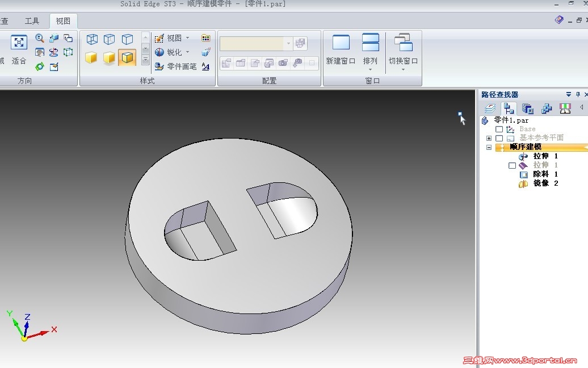The image size is (588, 368).
Task: Select the shaded with visible edges style
Action: point(127,57)
